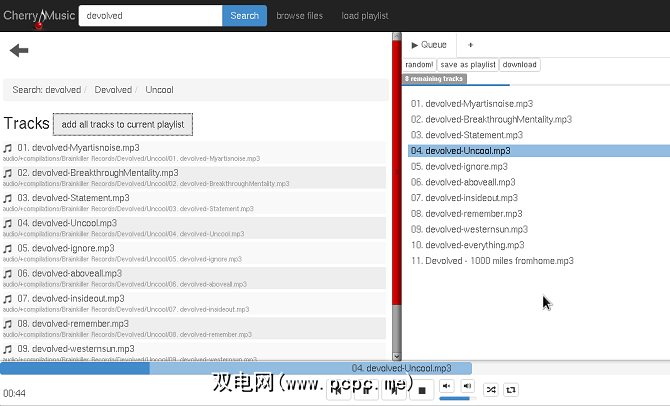The image size is (670, 406).
Task: Toggle shuffle playback mode
Action: pos(491,389)
